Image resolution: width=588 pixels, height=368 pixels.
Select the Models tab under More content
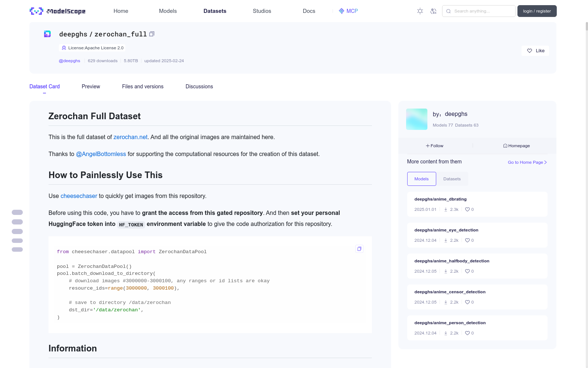[x=422, y=179]
